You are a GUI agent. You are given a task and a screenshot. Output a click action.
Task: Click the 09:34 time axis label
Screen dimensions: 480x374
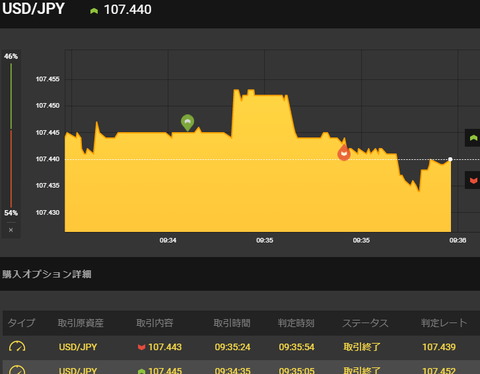click(x=168, y=240)
